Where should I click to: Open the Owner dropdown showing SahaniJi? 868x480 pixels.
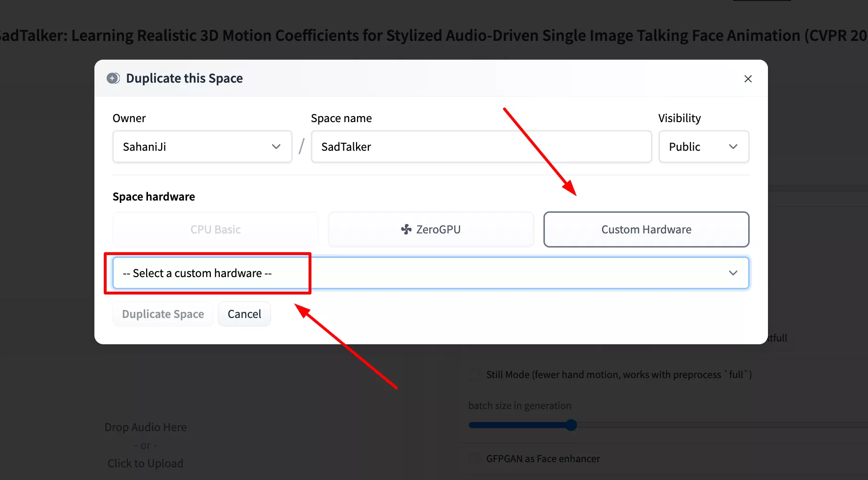[202, 147]
